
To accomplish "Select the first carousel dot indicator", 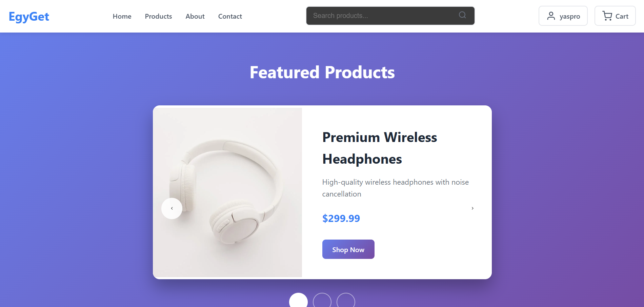I will pos(298,300).
